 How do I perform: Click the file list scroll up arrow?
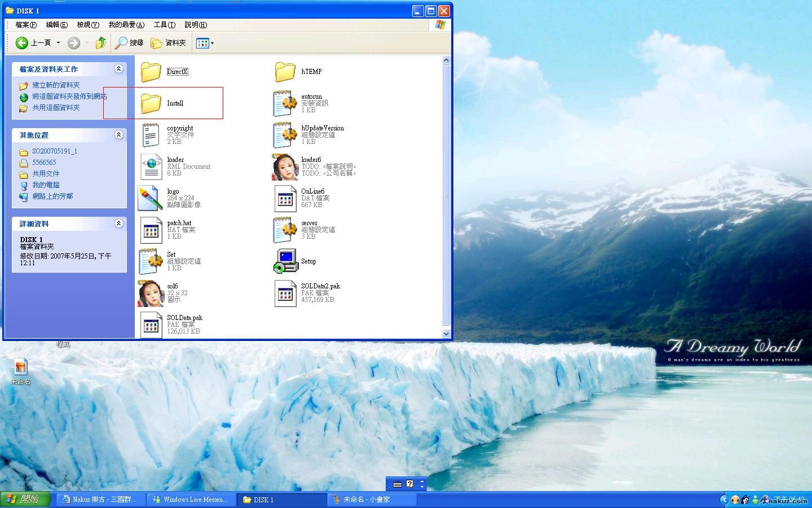[x=447, y=60]
